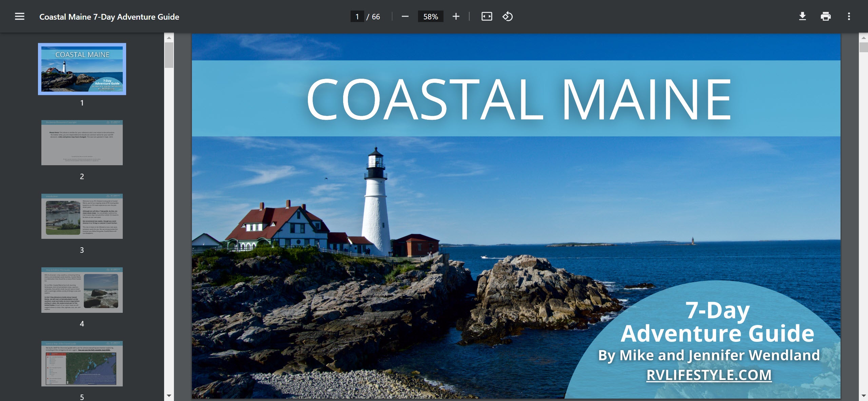
Task: Expand page thumbnails with the hamburger control
Action: [19, 16]
